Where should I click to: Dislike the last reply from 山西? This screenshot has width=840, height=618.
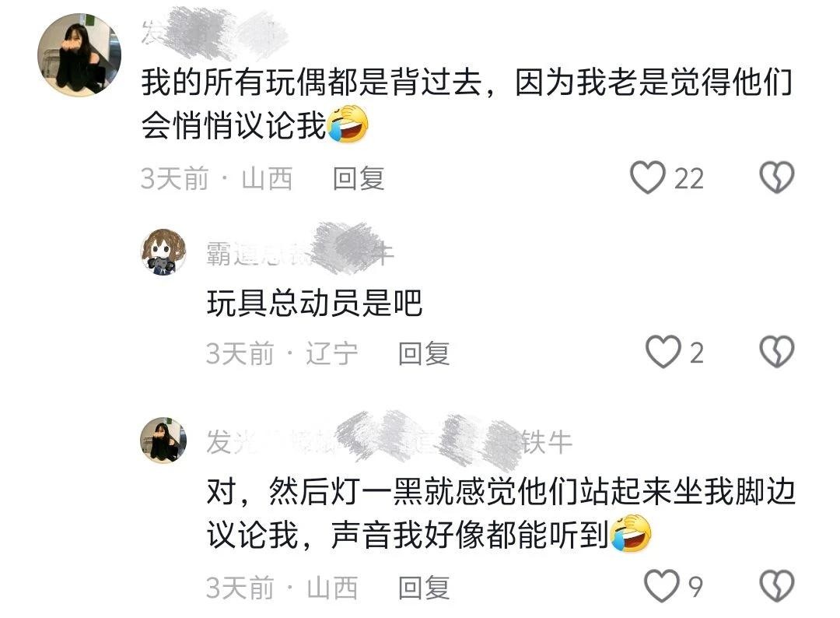[777, 586]
